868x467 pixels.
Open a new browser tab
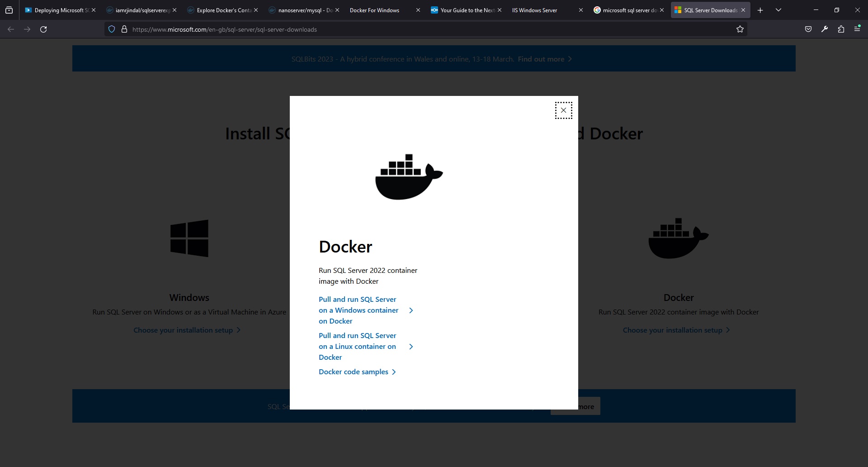click(760, 10)
